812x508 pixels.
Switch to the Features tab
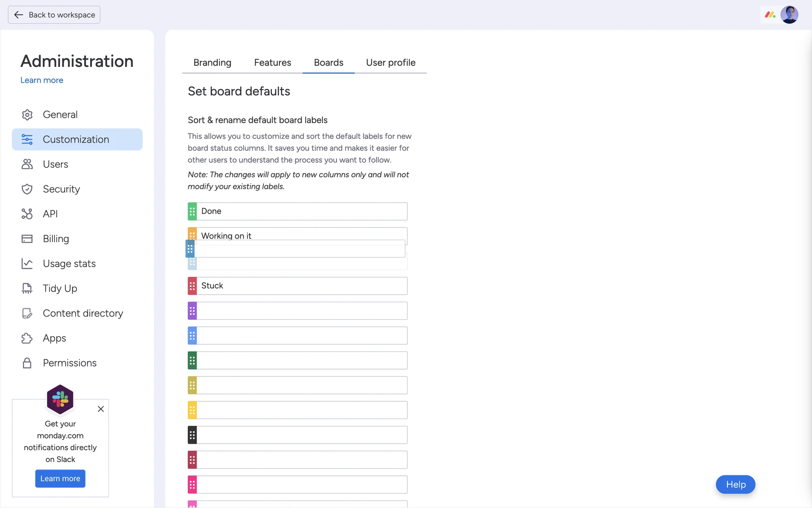(272, 63)
